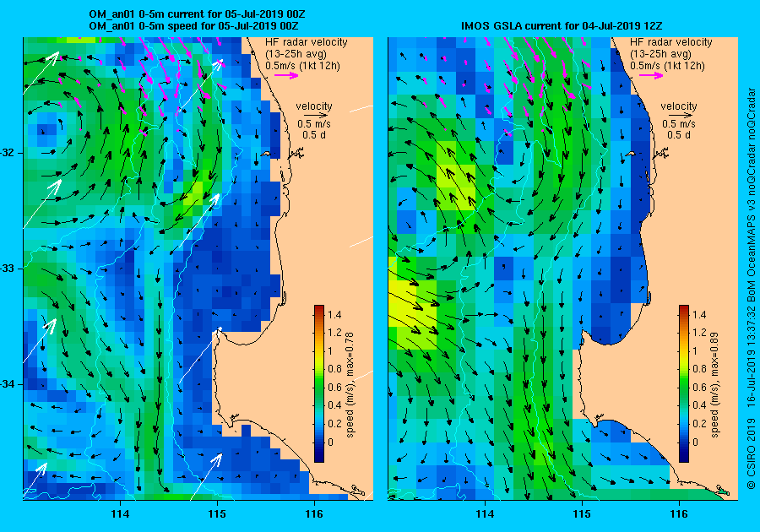Click latitude label '-34' on left axis

pos(8,384)
